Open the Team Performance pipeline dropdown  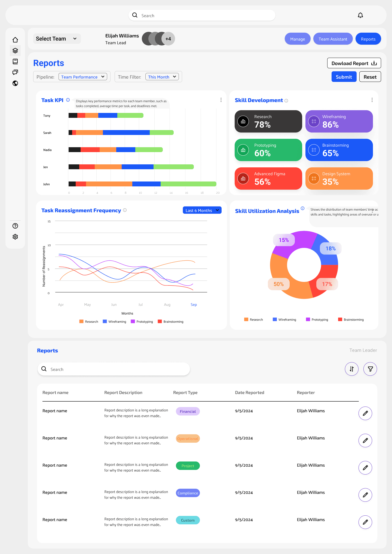click(x=83, y=77)
